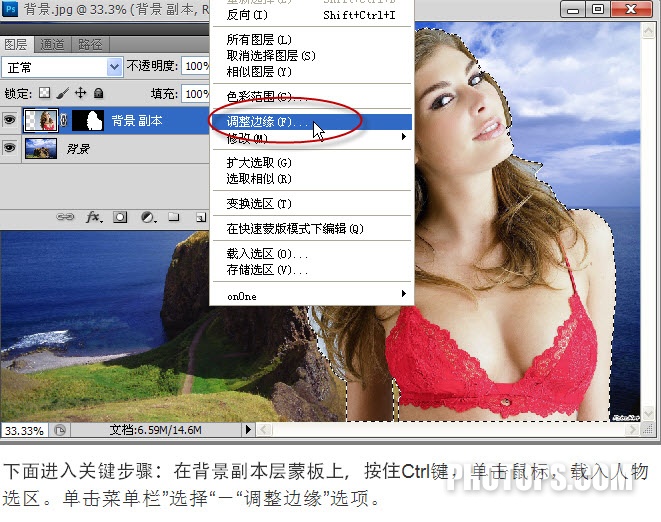This screenshot has width=661, height=522.
Task: Choose 色彩范围 menu item
Action: click(312, 97)
